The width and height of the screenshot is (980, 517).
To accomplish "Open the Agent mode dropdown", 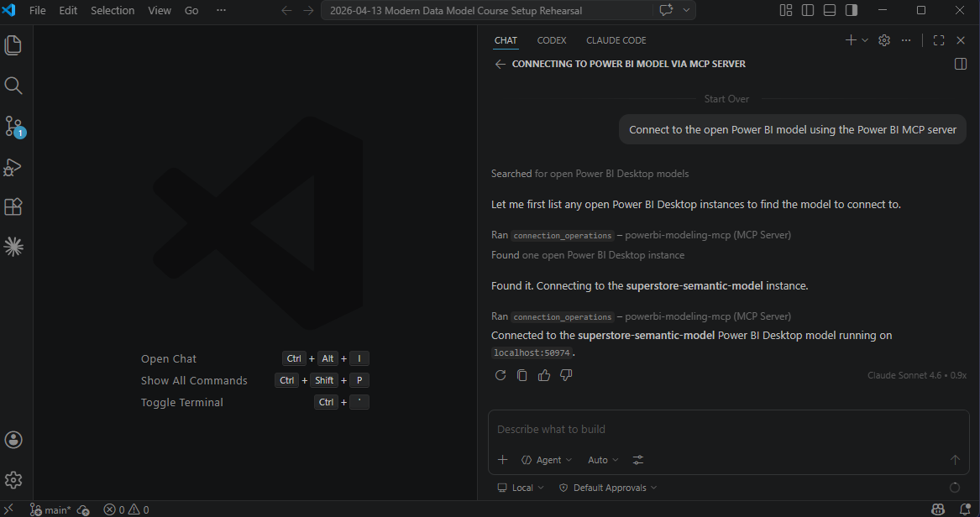I will pos(547,459).
